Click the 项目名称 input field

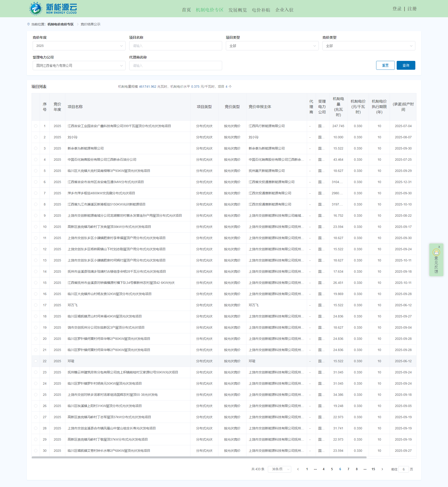(x=175, y=46)
